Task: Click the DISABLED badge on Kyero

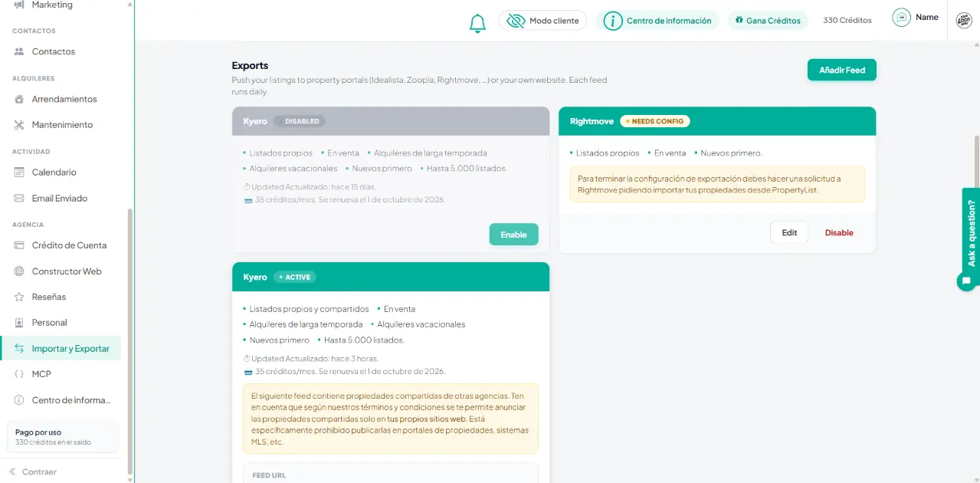Action: click(x=300, y=121)
